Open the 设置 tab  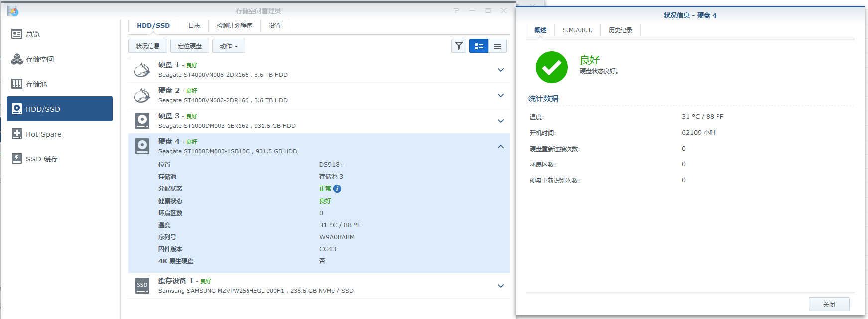275,25
